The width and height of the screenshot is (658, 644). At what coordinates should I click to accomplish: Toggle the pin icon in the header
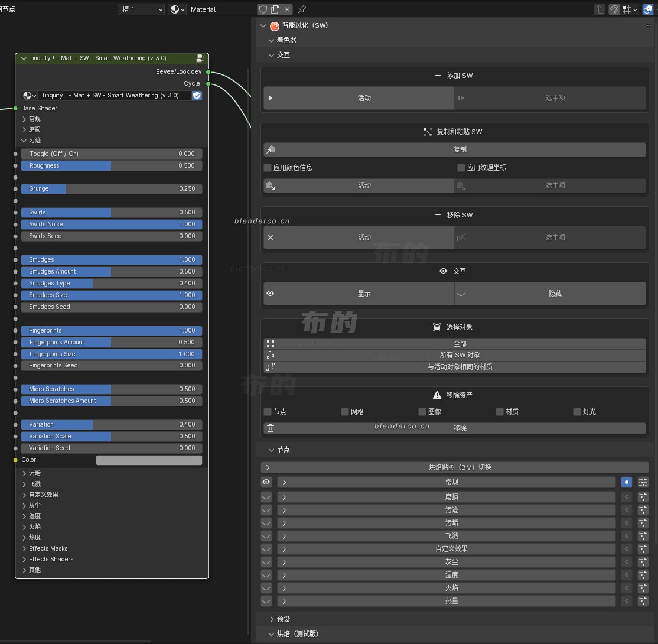(x=302, y=9)
